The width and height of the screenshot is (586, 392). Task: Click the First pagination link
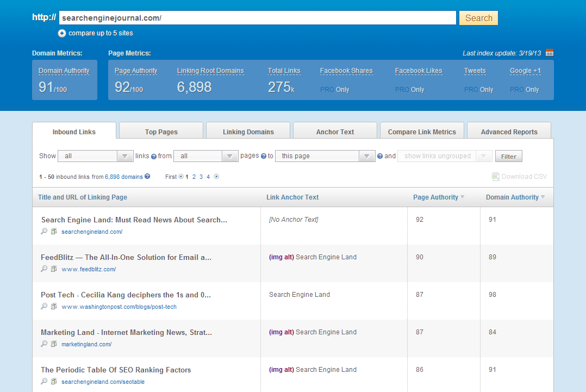[x=171, y=177]
